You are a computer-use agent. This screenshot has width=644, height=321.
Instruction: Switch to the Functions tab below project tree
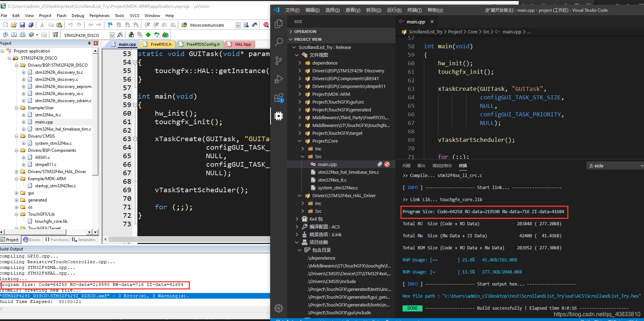[57, 240]
